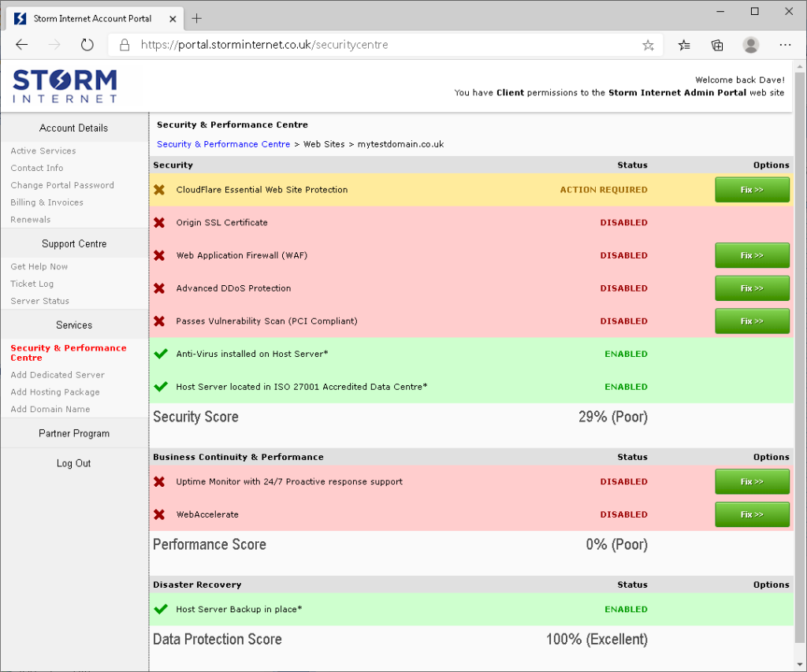Fix the Web Application Firewall (WAF)

[x=752, y=256]
